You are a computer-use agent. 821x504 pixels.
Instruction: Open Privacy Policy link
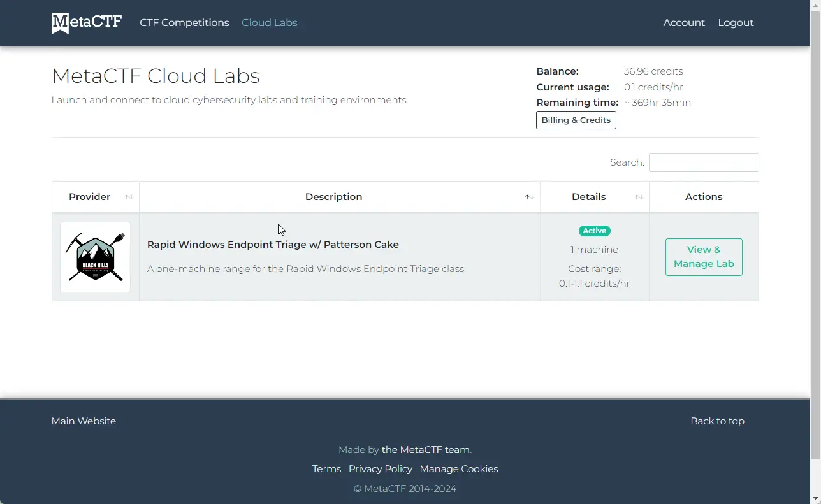(381, 469)
